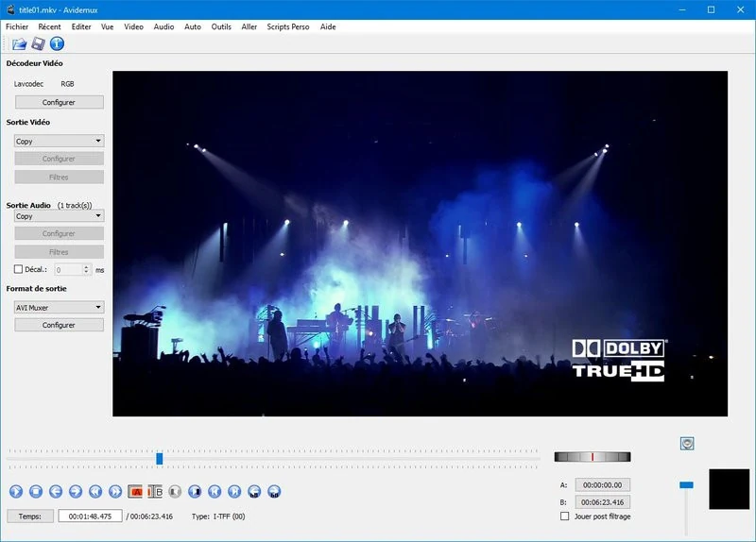This screenshot has height=542, width=756.
Task: Show file information with the blue info icon
Action: [x=57, y=43]
